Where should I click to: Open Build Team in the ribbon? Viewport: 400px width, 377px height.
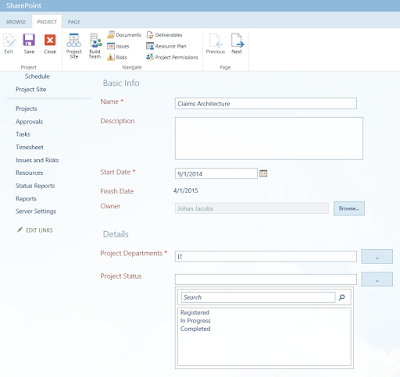tap(95, 46)
